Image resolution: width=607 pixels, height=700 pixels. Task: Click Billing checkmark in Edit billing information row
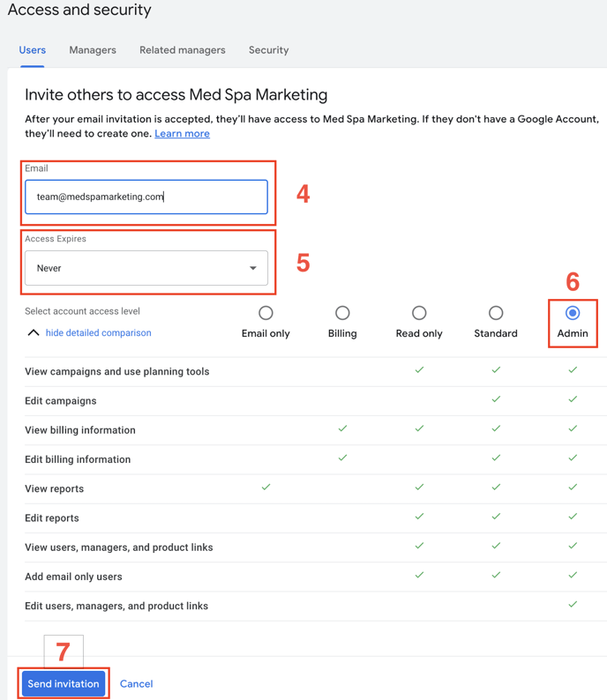coord(342,458)
